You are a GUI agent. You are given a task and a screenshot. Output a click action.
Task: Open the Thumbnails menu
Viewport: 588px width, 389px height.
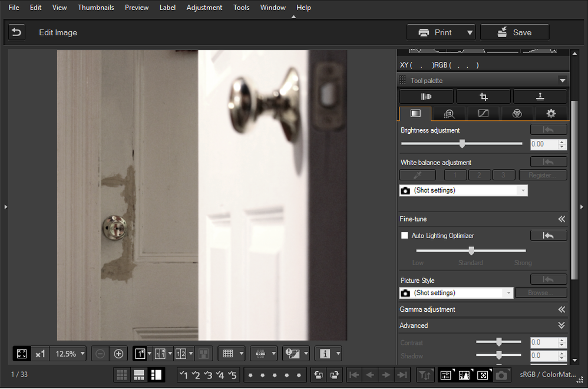point(95,8)
